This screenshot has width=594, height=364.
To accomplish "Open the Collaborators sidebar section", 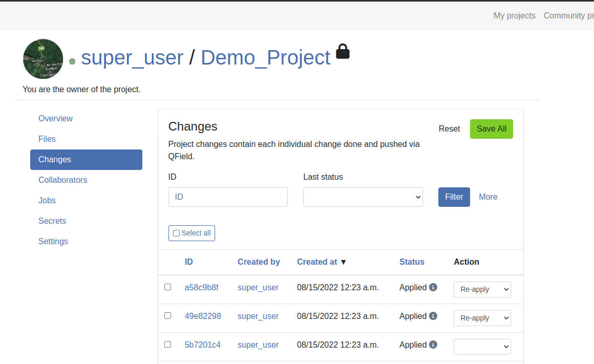I will tap(63, 180).
